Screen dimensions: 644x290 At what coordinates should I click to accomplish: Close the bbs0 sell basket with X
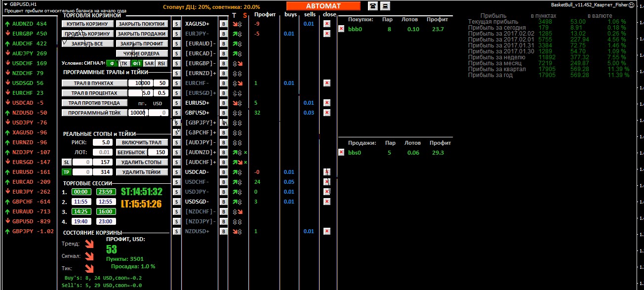[341, 152]
